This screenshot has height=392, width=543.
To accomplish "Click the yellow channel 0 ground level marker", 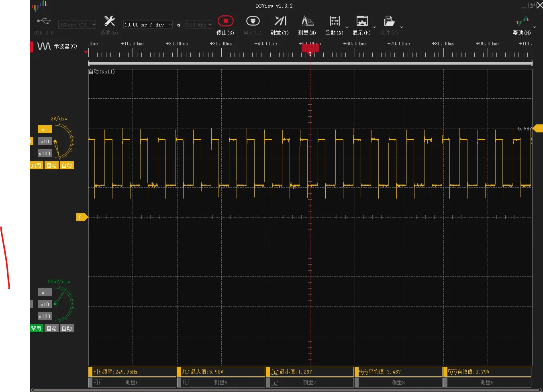I will [82, 217].
